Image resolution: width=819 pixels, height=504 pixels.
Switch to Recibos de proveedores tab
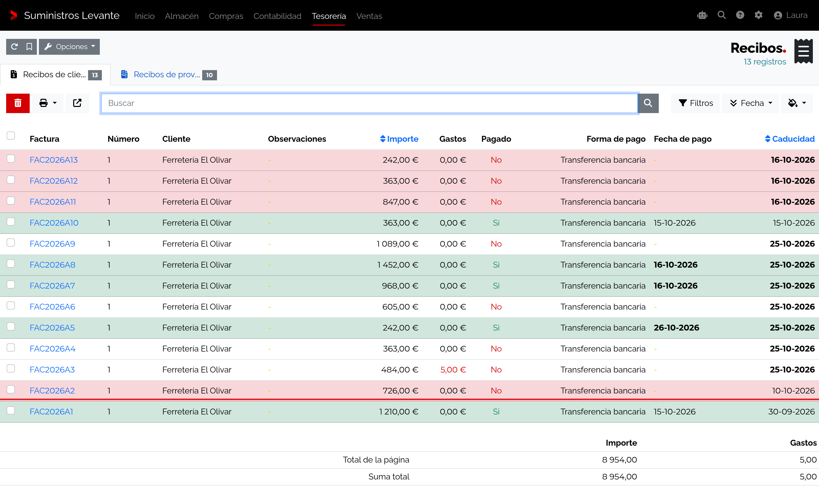pyautogui.click(x=168, y=75)
